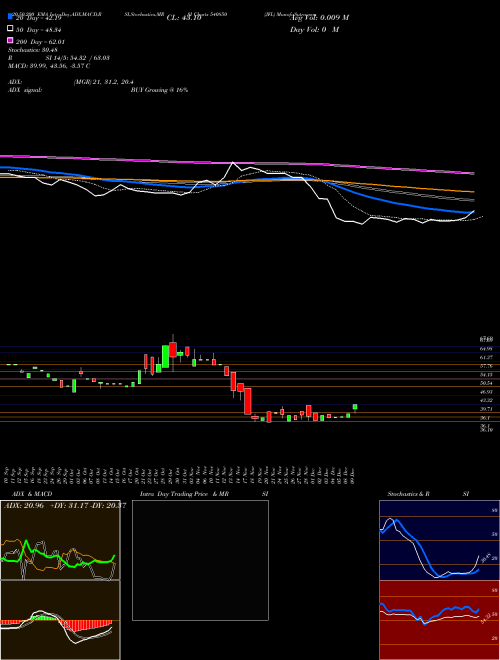Click the ADX +DY -DY values header

[64, 506]
